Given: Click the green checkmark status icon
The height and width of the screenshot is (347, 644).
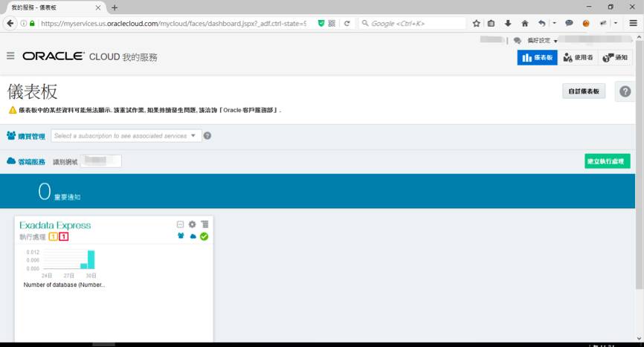Looking at the screenshot, I should pos(204,236).
